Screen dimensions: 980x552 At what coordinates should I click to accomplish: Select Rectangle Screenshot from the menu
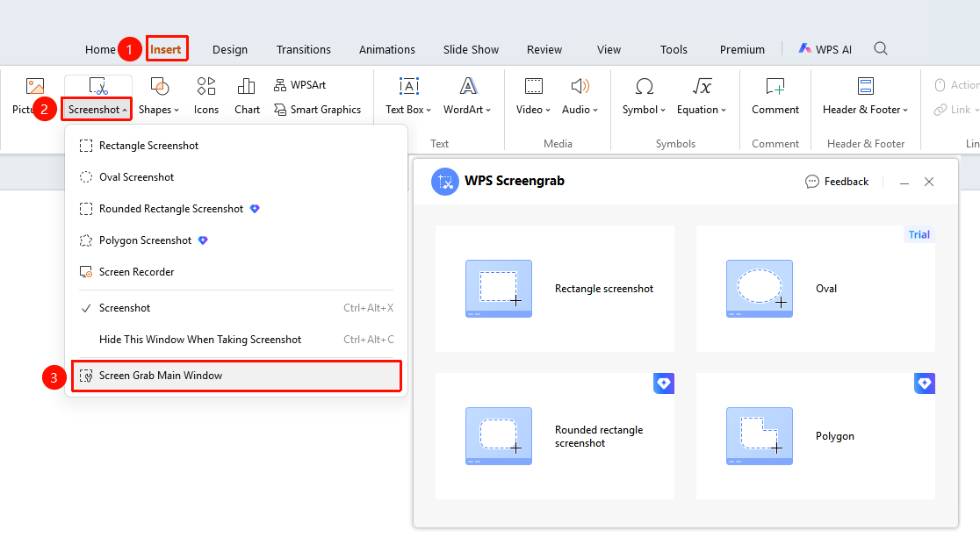tap(236, 146)
